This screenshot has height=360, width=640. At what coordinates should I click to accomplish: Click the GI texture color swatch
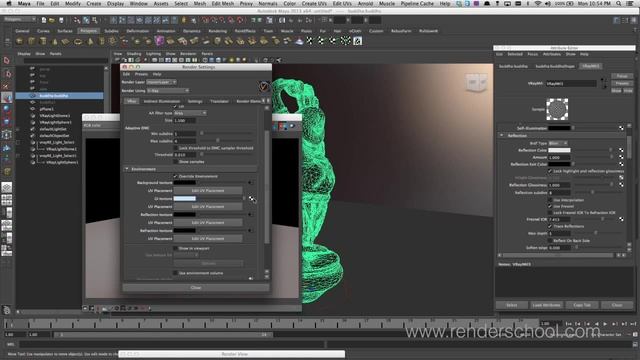pos(185,198)
